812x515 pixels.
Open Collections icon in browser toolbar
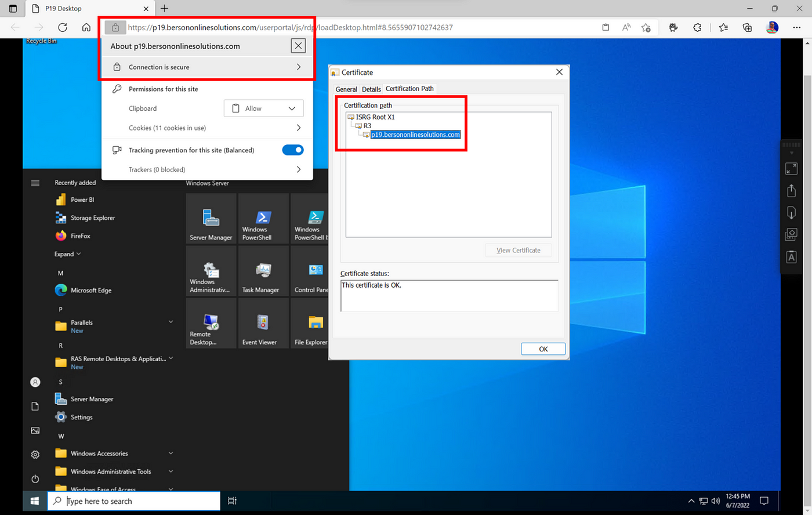(747, 27)
